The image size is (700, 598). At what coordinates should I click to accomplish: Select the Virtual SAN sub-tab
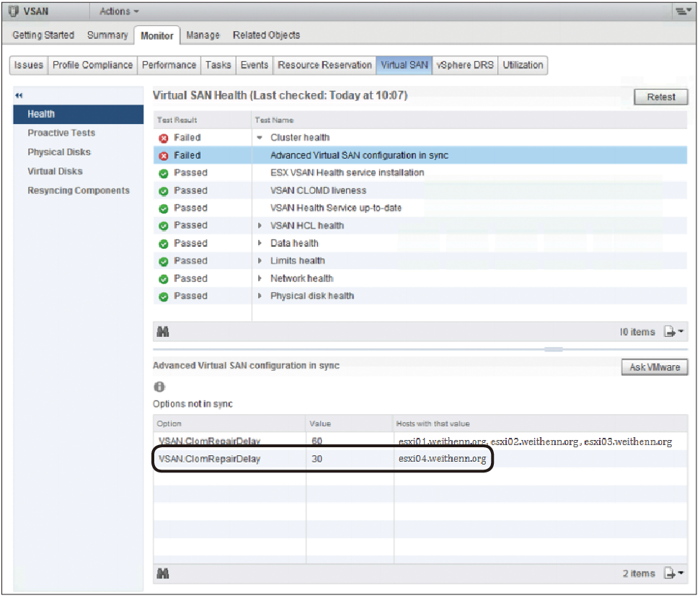(x=404, y=65)
